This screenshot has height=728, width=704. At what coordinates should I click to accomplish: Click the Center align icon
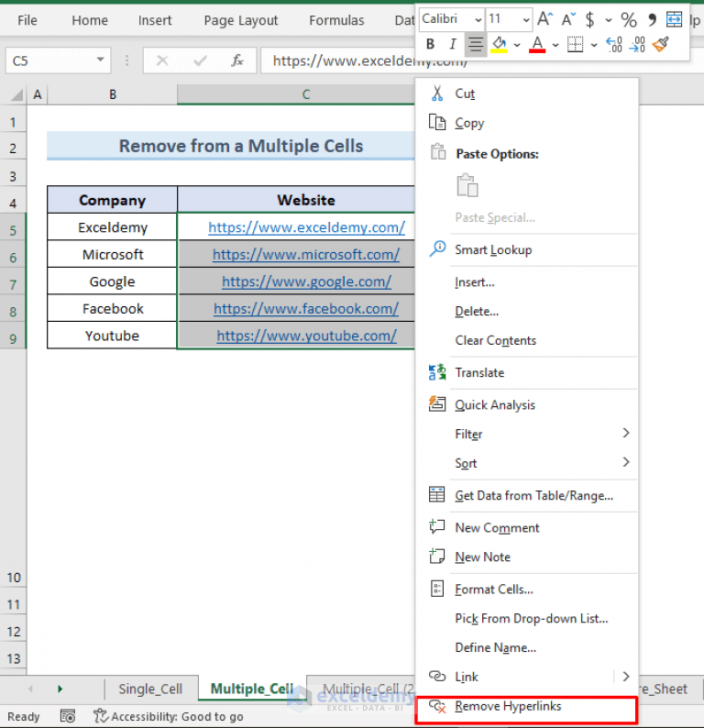click(475, 45)
